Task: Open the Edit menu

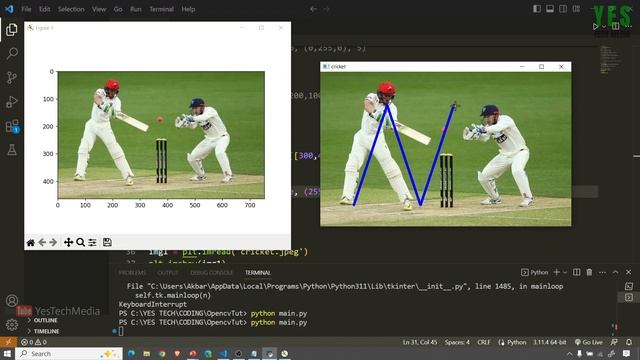Action: [44, 9]
